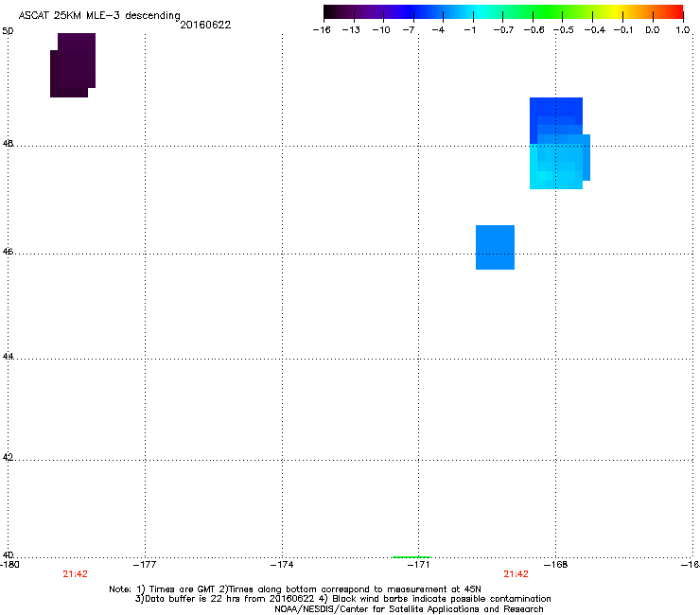The height and width of the screenshot is (615, 700).
Task: Click the -0.5 label on the color scale
Action: tap(564, 30)
